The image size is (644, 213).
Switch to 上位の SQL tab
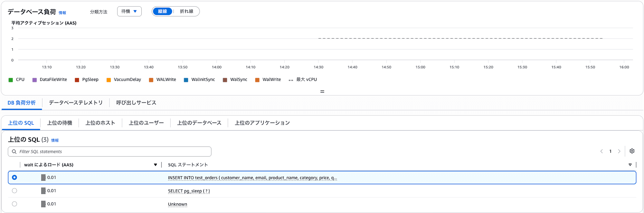coord(21,123)
